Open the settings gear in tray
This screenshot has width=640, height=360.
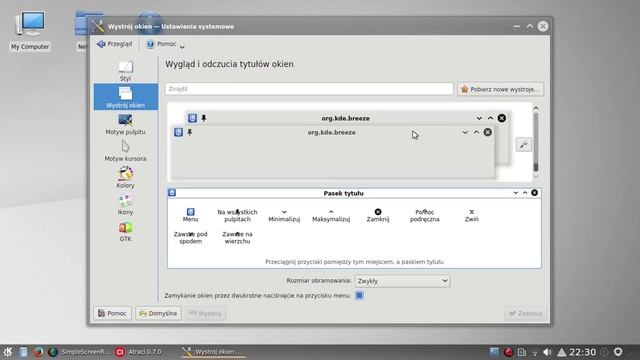click(618, 352)
